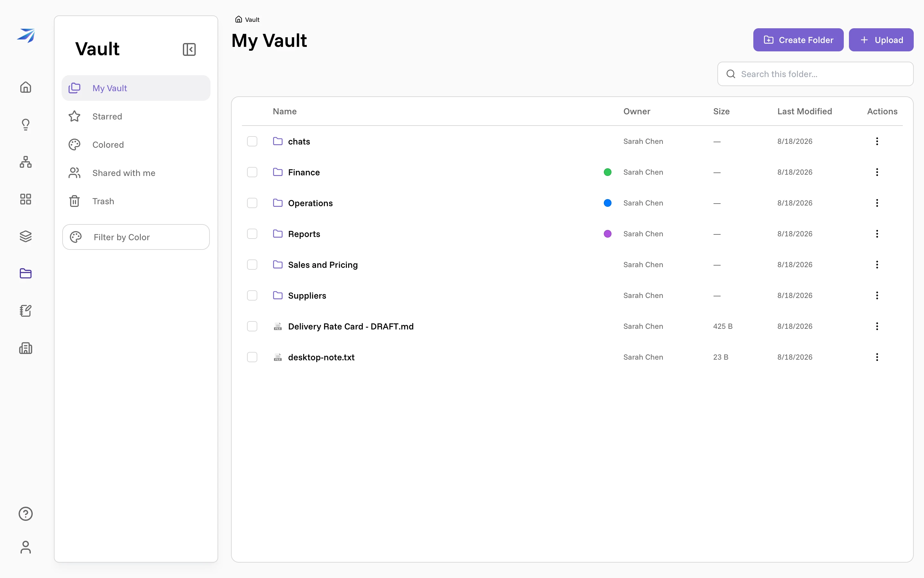Select the Sales and Pricing checkbox
Viewport: 924px width, 578px height.
[x=252, y=265]
